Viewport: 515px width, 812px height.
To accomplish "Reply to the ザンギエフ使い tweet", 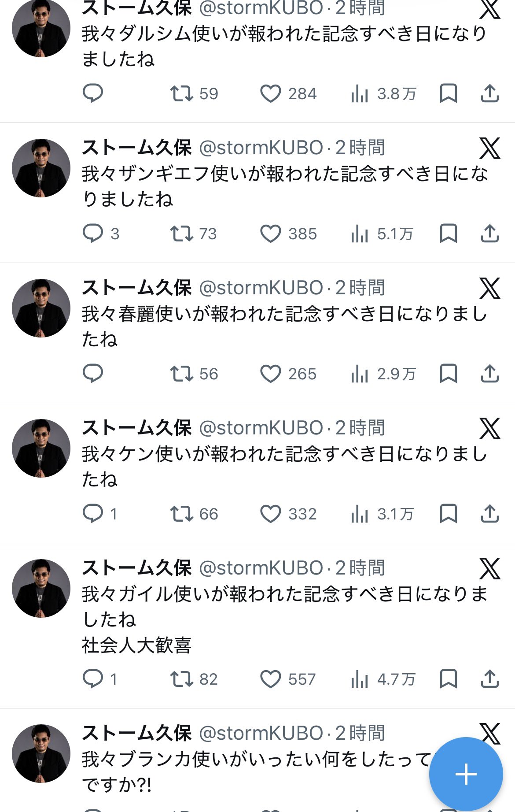I will pos(92,234).
